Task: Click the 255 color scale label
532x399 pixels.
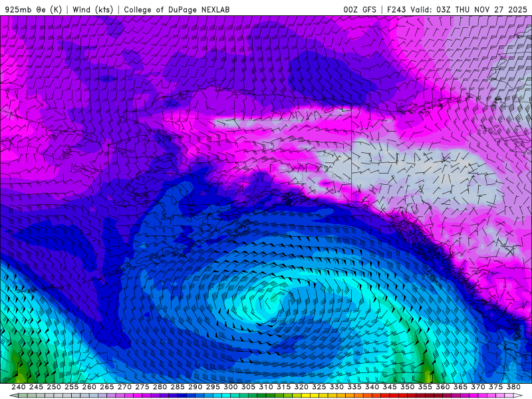Action: [x=71, y=387]
